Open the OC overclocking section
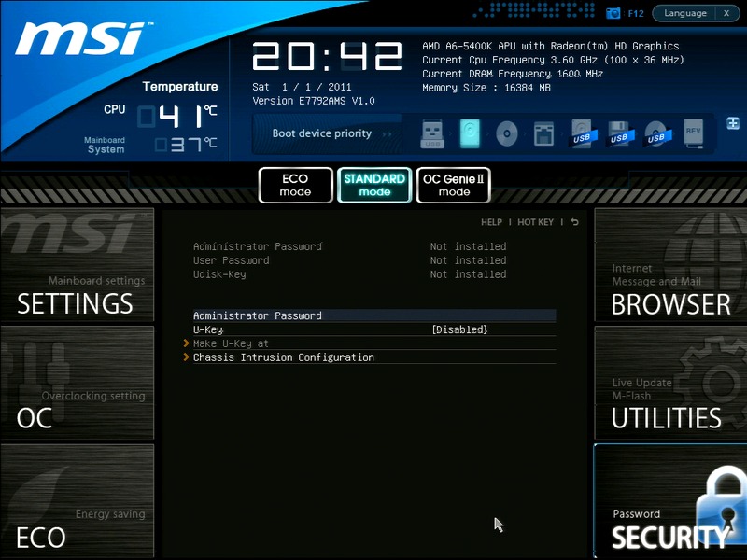747x560 pixels. pyautogui.click(x=77, y=382)
